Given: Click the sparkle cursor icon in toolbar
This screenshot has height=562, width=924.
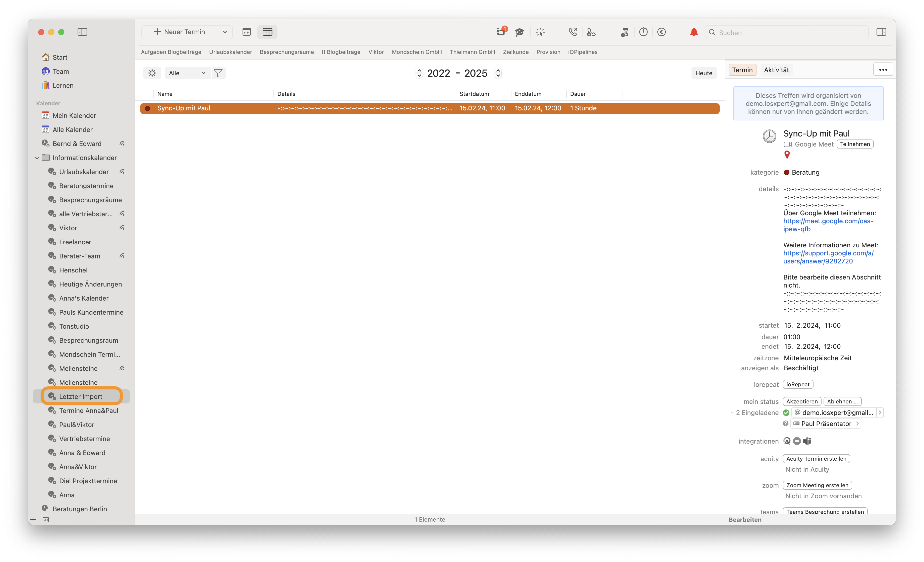Looking at the screenshot, I should [x=540, y=32].
